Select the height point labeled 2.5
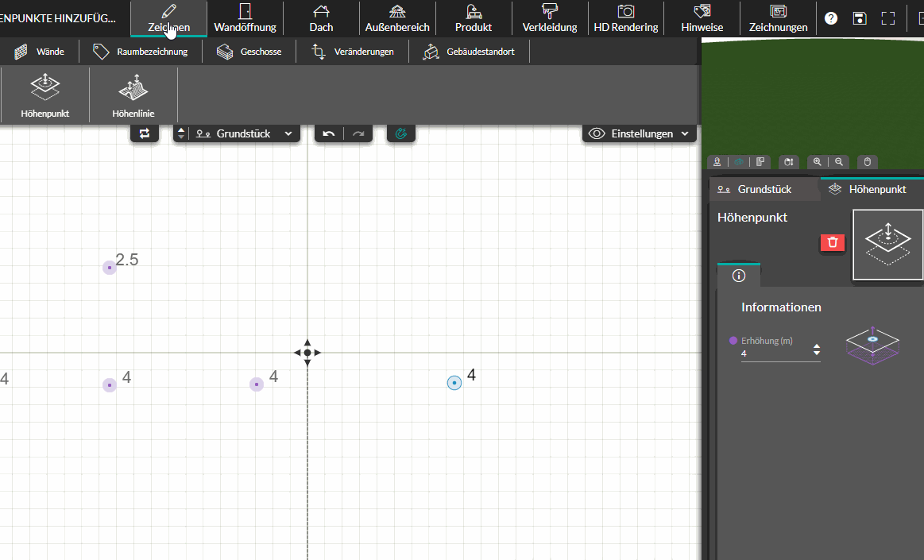The image size is (924, 560). tap(110, 268)
